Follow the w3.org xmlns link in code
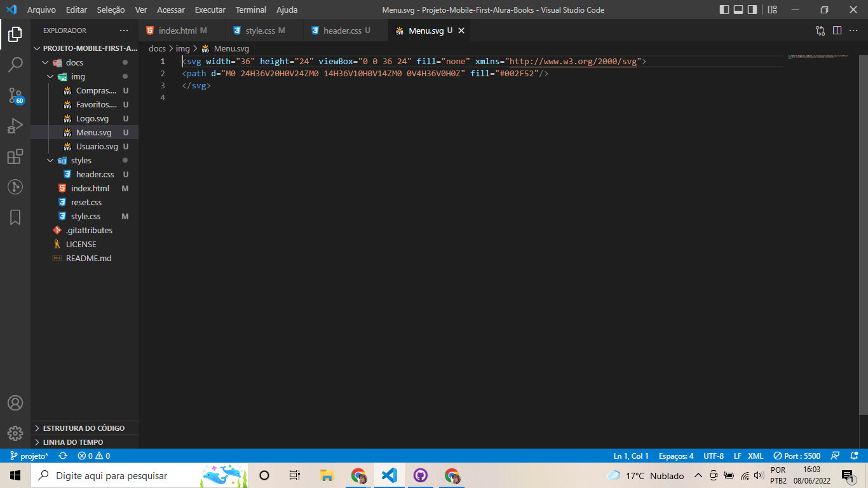Screen dimensions: 868x488 click(573, 62)
